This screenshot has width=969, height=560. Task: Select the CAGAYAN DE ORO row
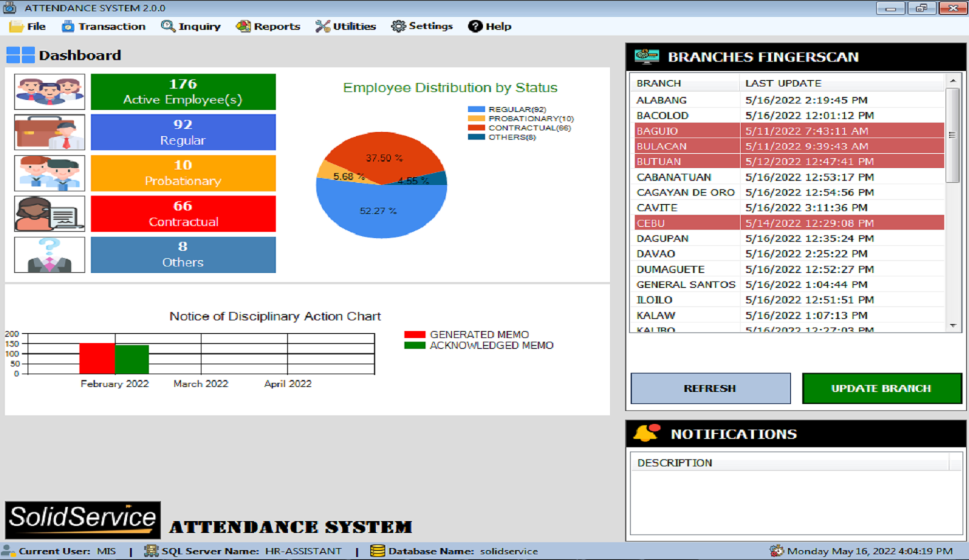click(787, 193)
